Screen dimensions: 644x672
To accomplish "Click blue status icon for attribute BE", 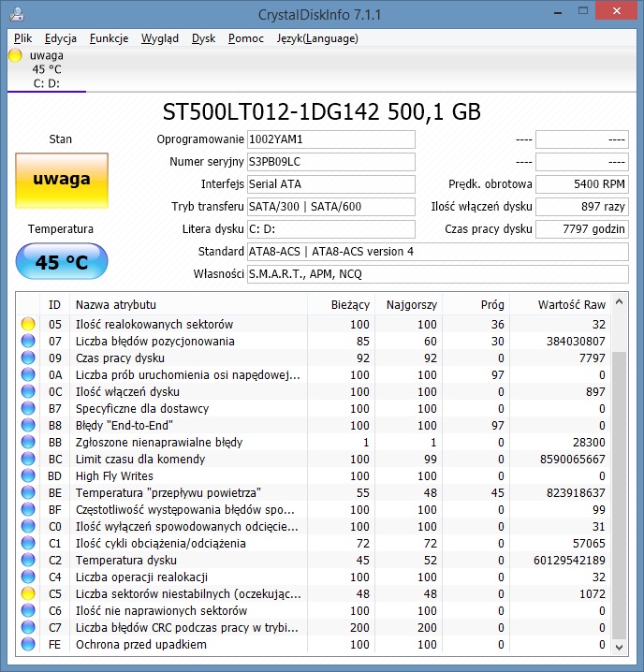I will [x=28, y=492].
